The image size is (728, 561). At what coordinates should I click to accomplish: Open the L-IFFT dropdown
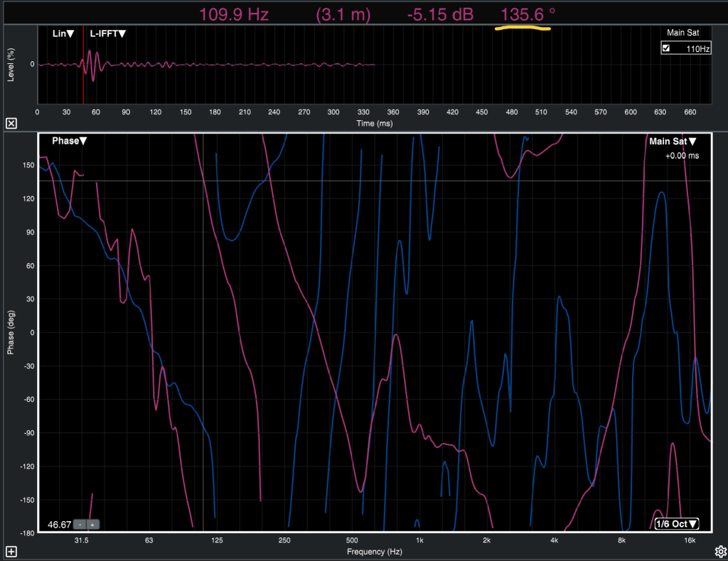pos(107,33)
